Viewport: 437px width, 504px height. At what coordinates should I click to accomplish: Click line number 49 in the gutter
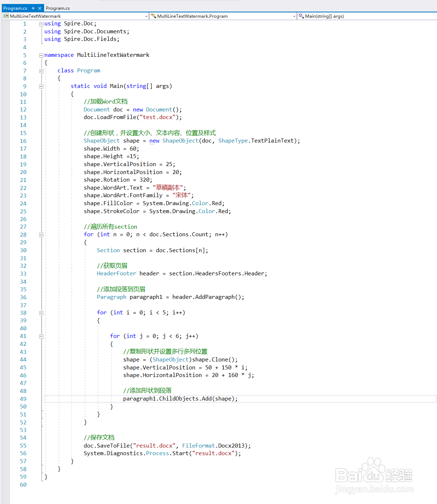click(23, 399)
